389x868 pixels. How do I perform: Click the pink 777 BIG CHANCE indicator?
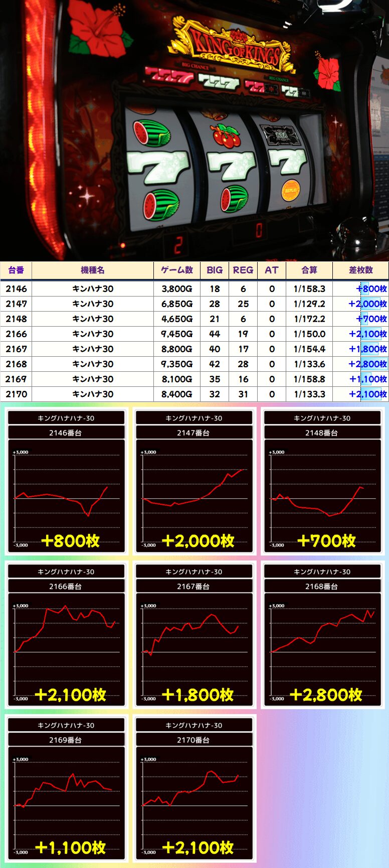(169, 76)
